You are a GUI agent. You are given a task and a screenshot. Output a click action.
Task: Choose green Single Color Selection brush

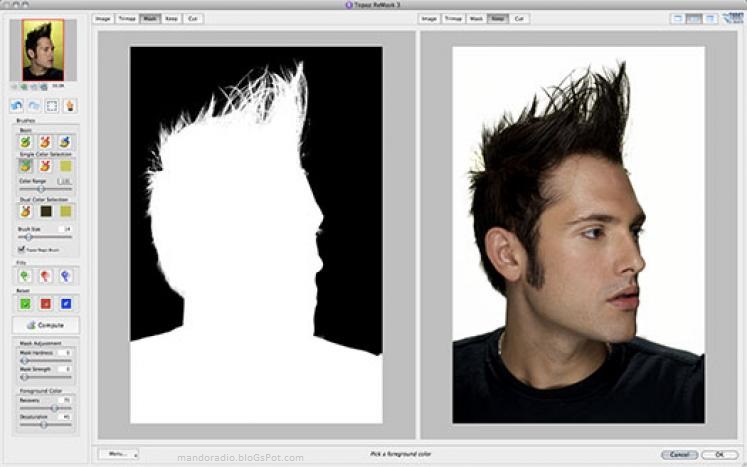coord(25,166)
